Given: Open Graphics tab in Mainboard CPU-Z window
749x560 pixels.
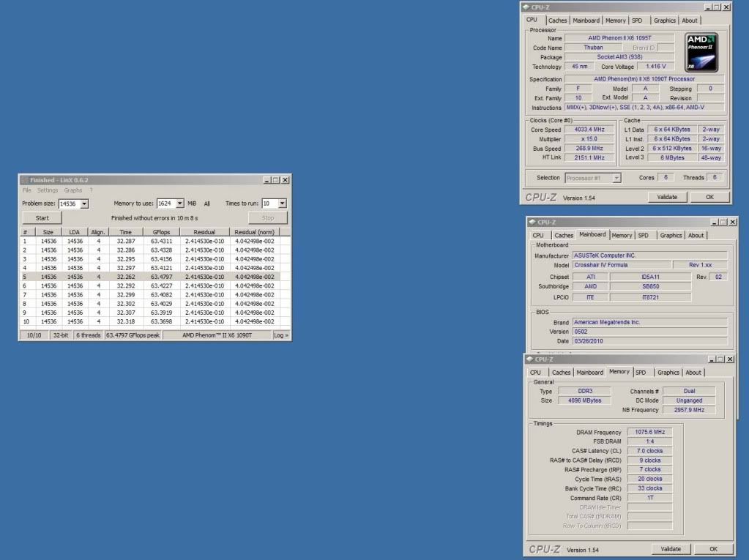Looking at the screenshot, I should (x=671, y=236).
